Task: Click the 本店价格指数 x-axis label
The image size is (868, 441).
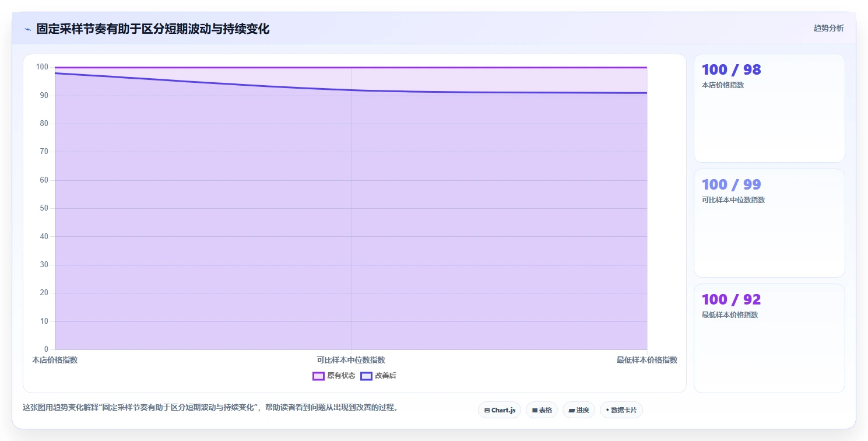Action: click(55, 360)
